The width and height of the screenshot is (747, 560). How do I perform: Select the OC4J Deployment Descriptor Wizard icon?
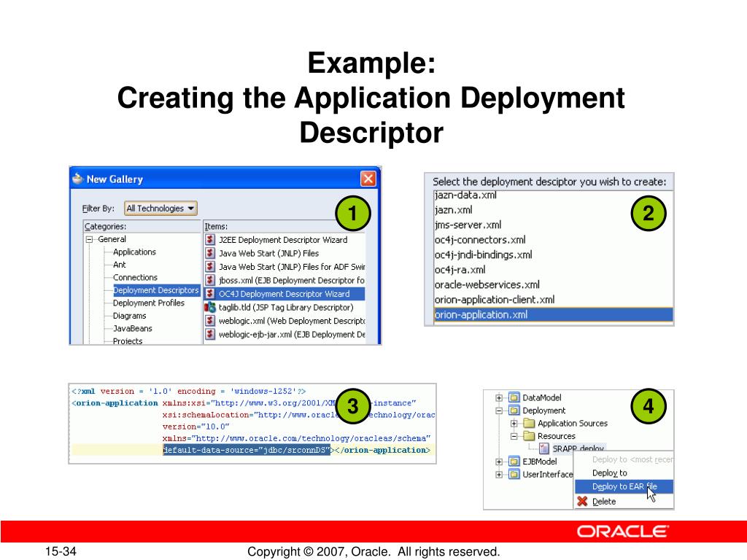tap(209, 291)
